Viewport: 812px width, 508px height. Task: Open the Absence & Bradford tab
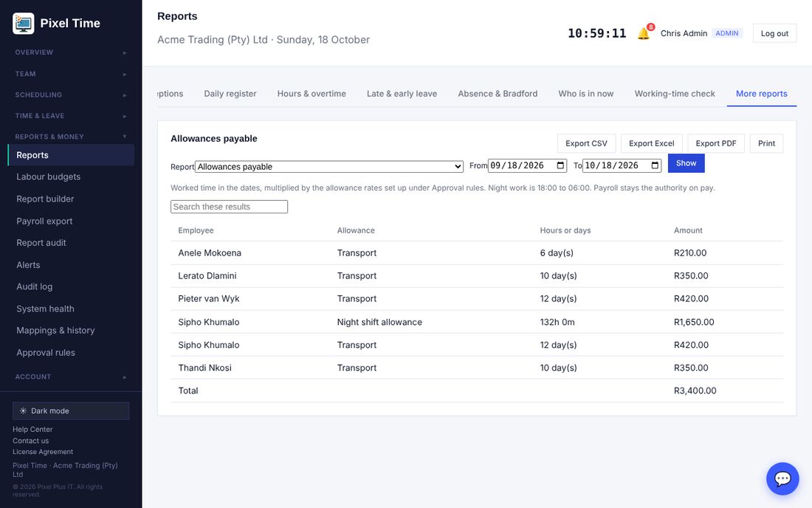tap(498, 94)
